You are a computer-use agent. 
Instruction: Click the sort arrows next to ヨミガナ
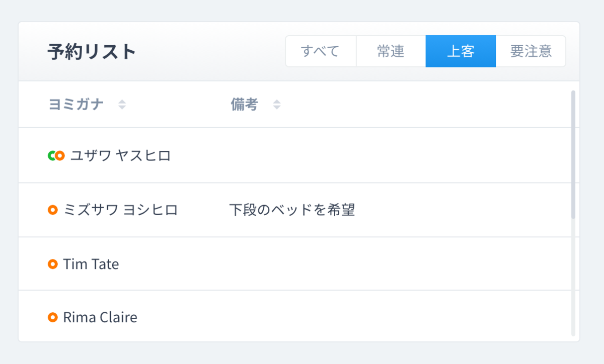pos(122,105)
